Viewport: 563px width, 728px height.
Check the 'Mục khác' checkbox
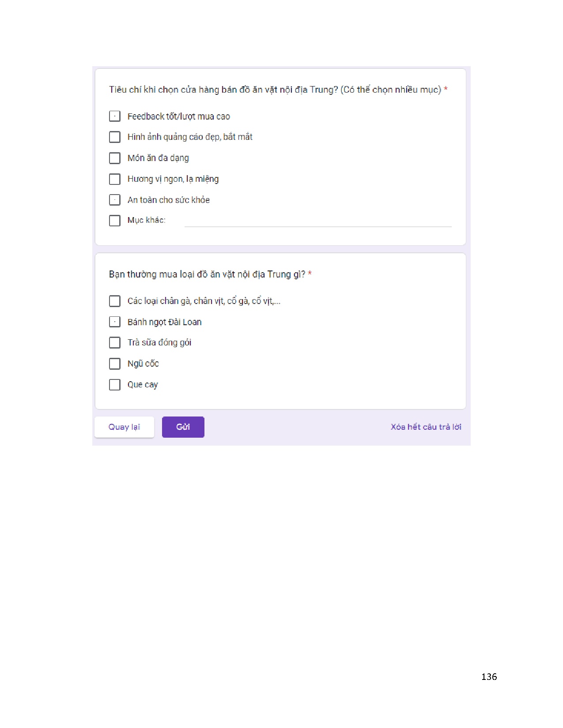point(115,221)
